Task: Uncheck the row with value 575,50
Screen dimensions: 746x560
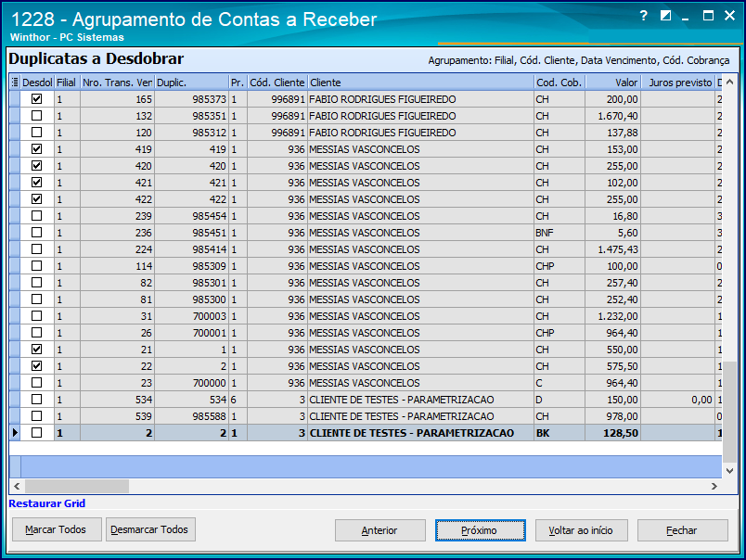Action: point(36,366)
